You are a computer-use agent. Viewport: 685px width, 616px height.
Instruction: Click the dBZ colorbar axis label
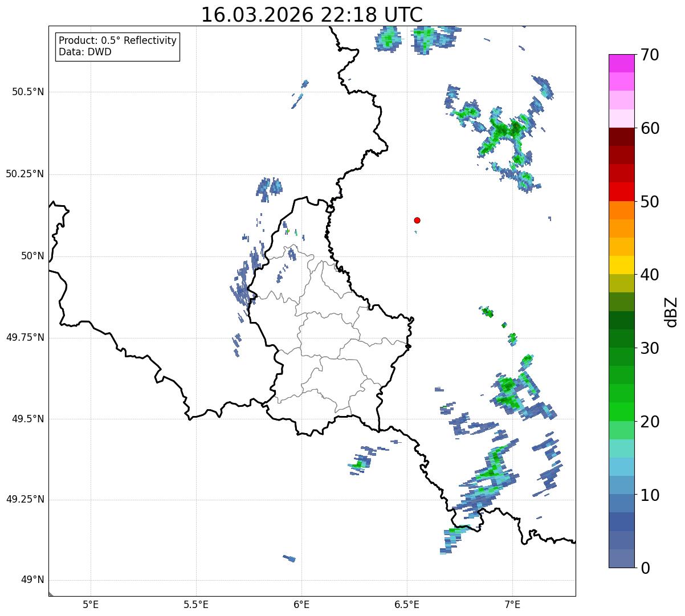[x=671, y=311]
